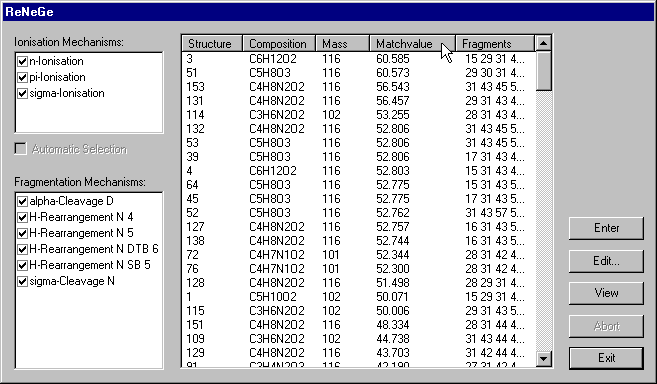Click matchvalue 44.738 cell

(x=393, y=339)
